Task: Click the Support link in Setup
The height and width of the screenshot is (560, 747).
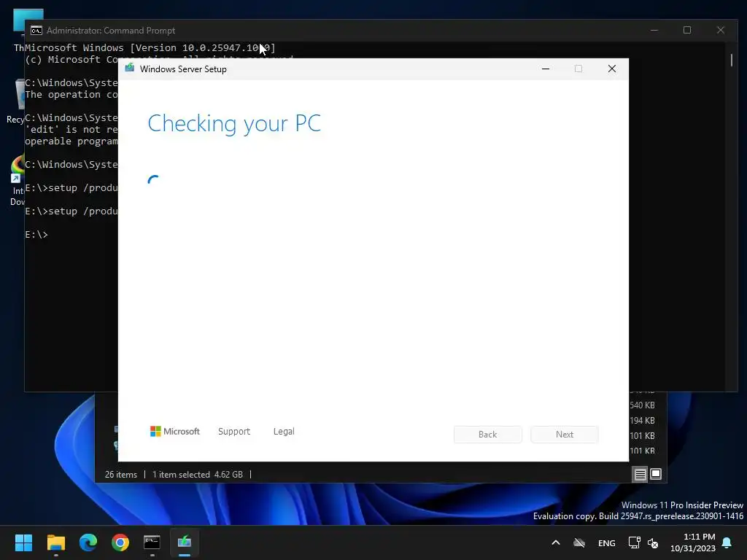Action: (234, 432)
